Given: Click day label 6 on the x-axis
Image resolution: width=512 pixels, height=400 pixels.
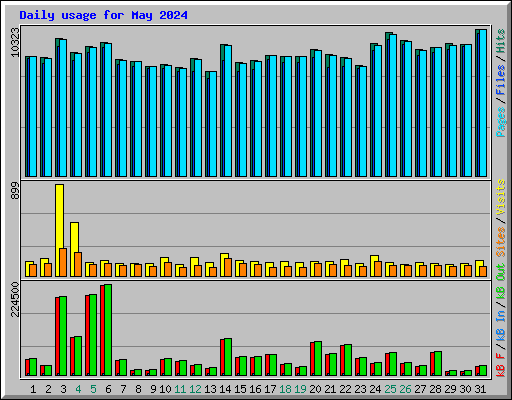Looking at the screenshot, I should (108, 389).
